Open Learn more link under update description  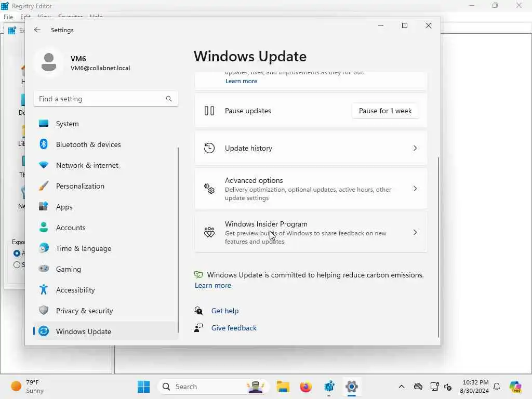[241, 81]
